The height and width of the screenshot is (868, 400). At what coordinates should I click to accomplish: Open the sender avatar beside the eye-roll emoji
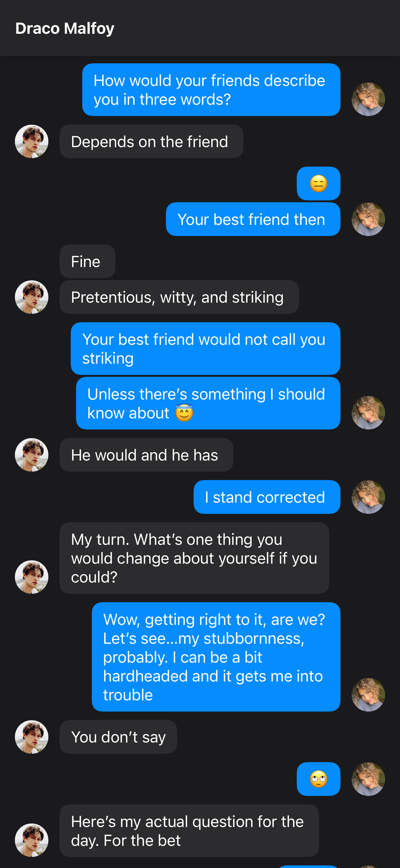(368, 779)
